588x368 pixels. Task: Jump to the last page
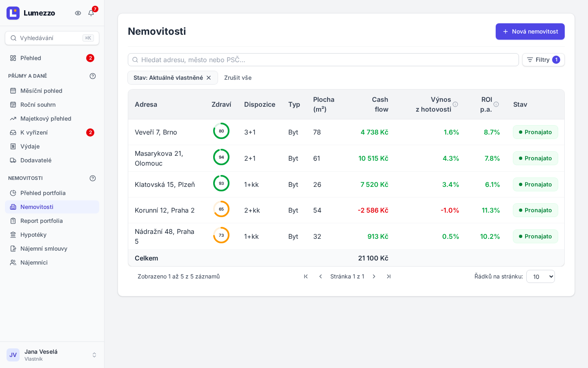[x=389, y=276]
